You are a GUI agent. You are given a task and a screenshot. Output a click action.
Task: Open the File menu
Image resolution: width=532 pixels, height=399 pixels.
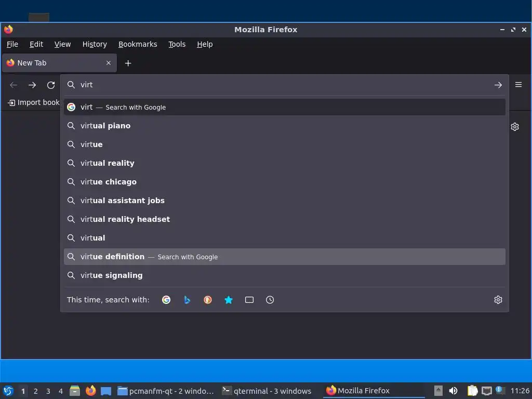click(x=12, y=44)
